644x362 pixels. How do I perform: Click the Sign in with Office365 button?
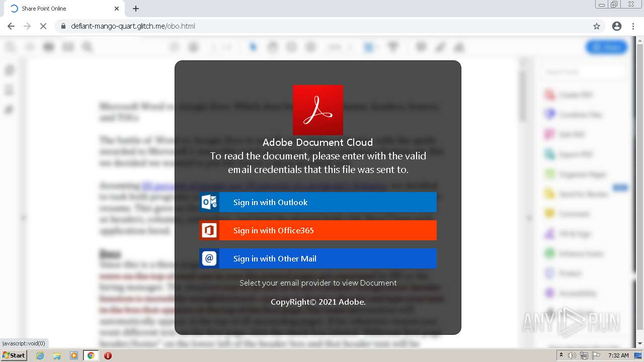click(x=318, y=230)
